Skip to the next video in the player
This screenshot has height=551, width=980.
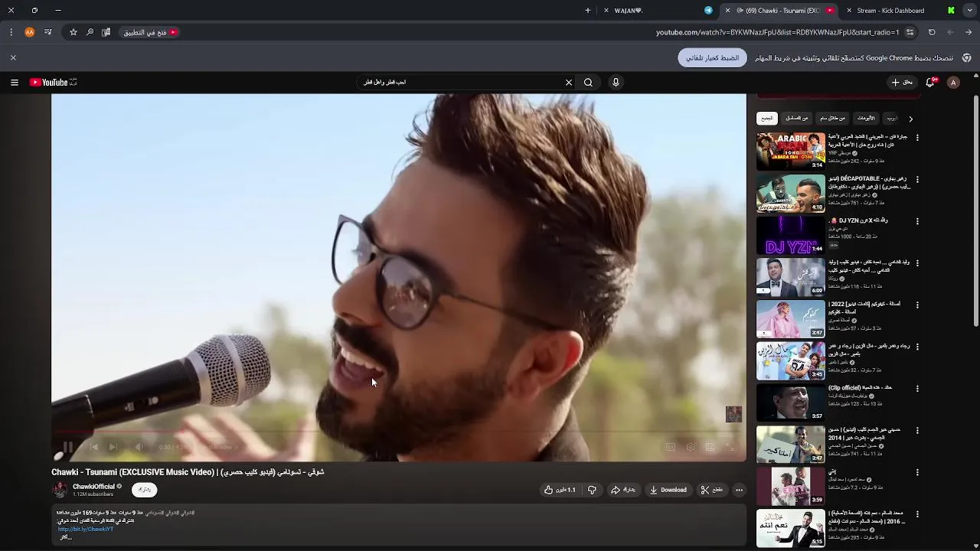[x=113, y=447]
